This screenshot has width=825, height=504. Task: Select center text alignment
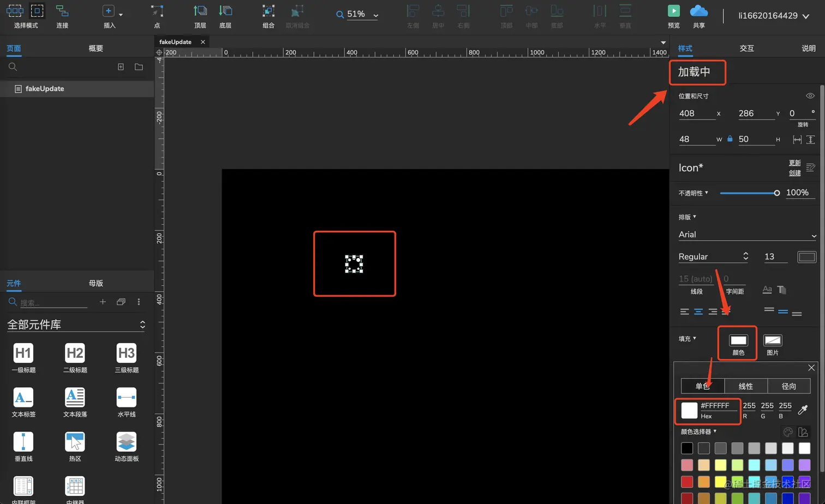point(698,311)
